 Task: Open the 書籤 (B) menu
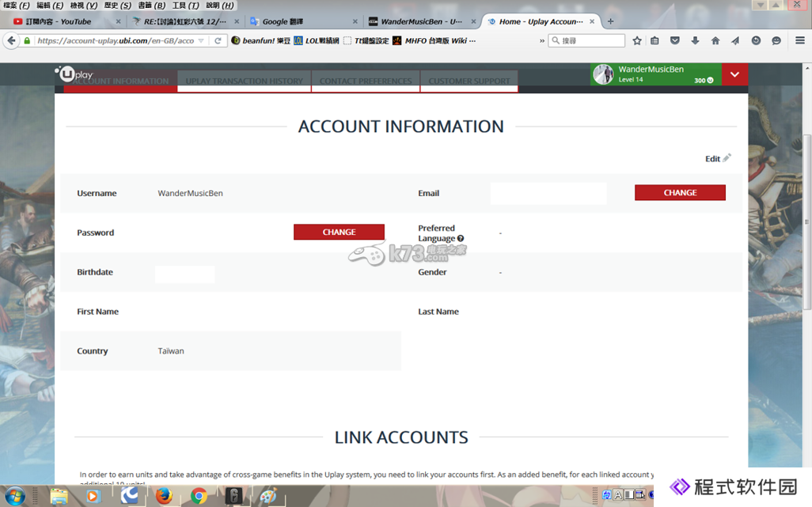click(152, 6)
